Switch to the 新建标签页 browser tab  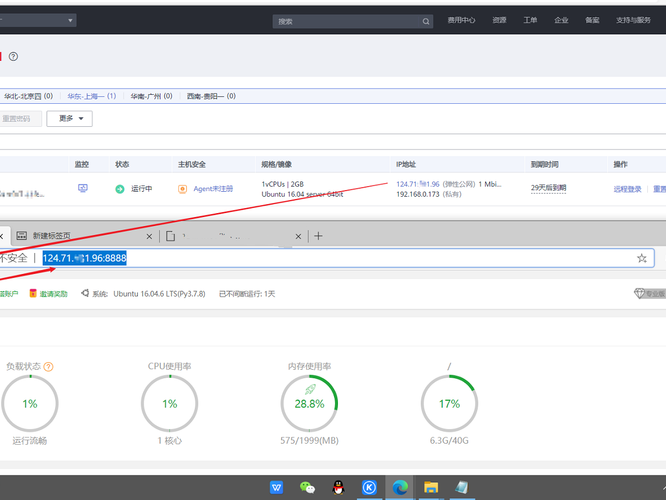pyautogui.click(x=85, y=236)
